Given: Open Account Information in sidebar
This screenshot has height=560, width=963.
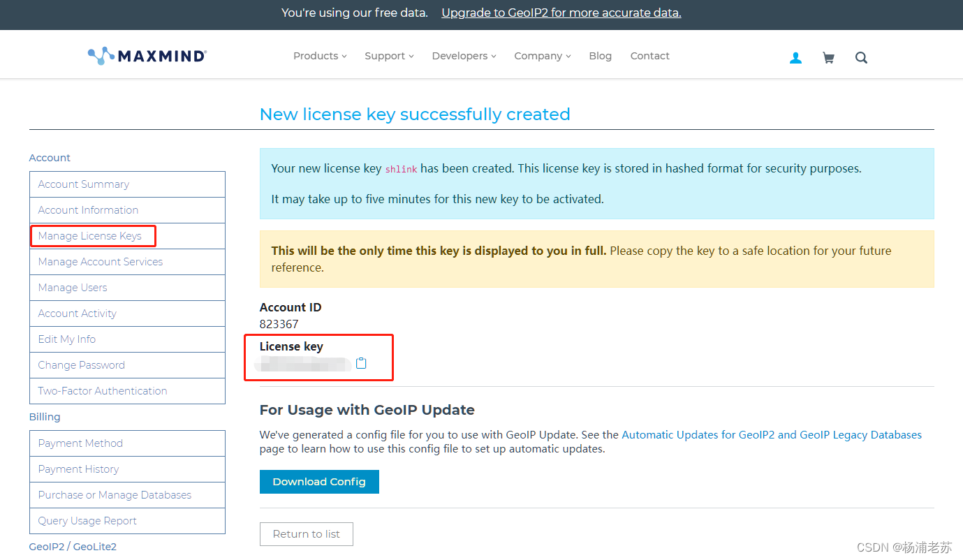Looking at the screenshot, I should tap(127, 210).
